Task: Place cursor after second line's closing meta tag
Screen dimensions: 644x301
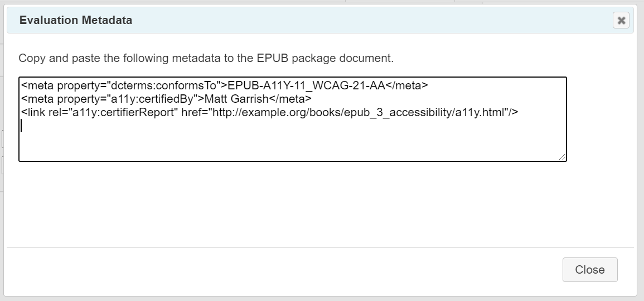Action: pyautogui.click(x=312, y=99)
